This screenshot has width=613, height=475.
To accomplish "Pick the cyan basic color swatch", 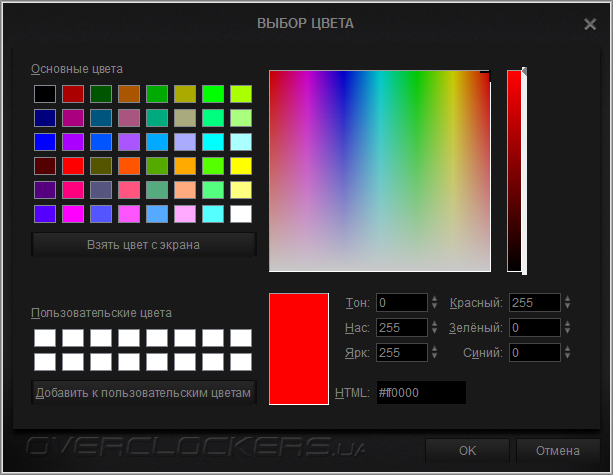I will click(213, 142).
